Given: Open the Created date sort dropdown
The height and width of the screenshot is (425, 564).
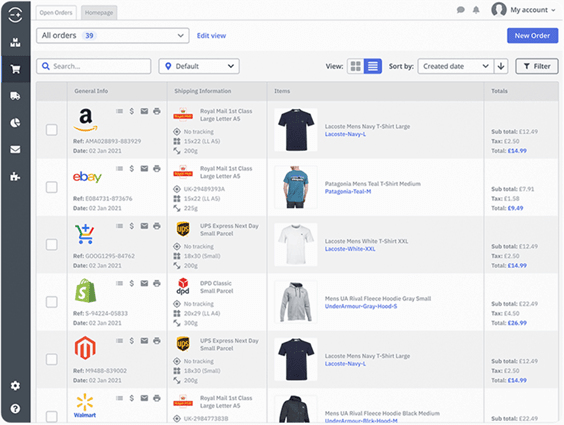Looking at the screenshot, I should pos(456,66).
